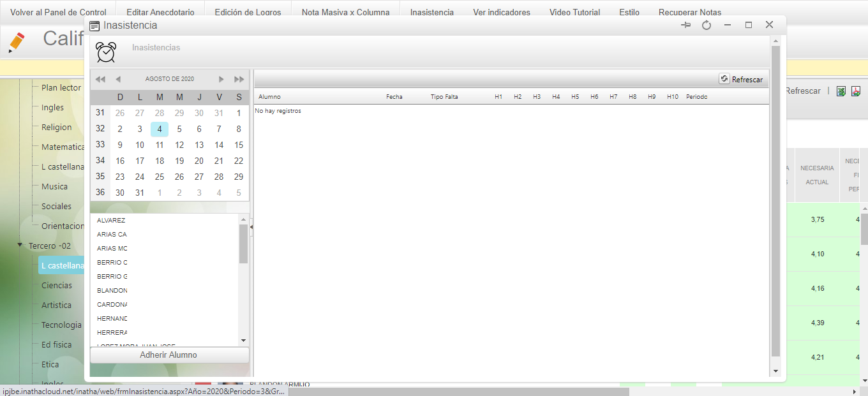The width and height of the screenshot is (868, 396).
Task: Open Editar Anecdotario from top menu
Action: tap(160, 12)
